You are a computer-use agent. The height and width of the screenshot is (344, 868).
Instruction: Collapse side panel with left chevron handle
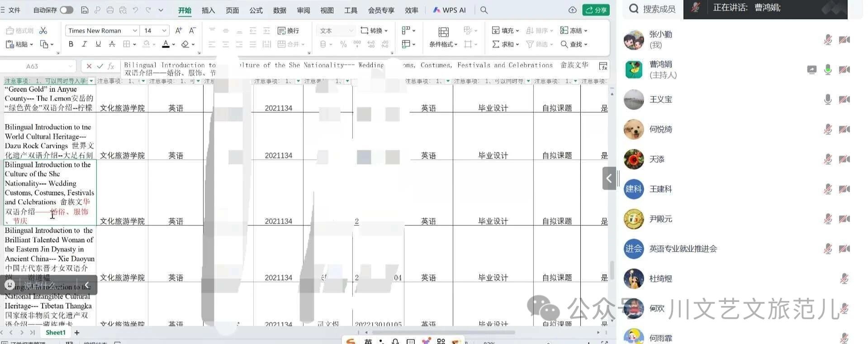(609, 178)
